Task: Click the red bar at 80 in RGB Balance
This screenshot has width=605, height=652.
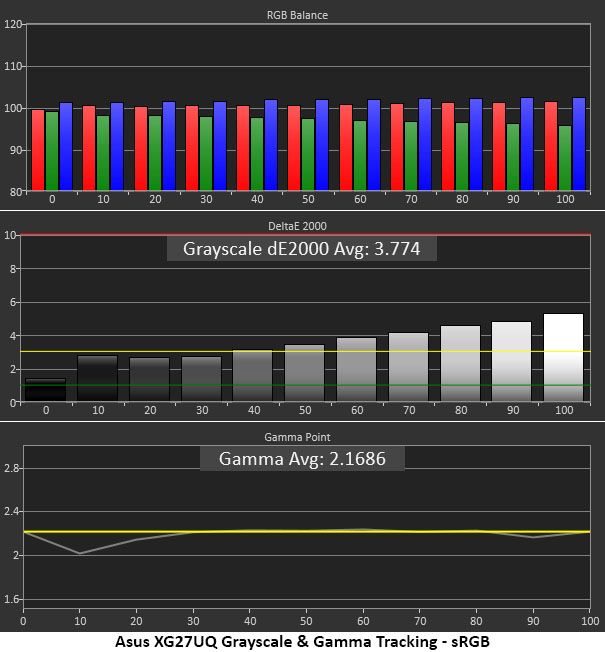Action: click(x=448, y=147)
